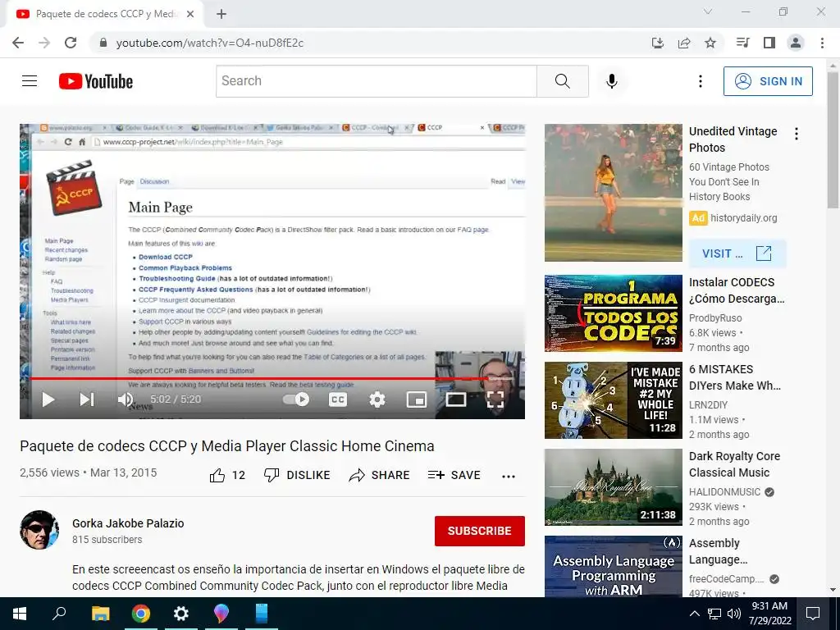Open the historydaily.org ad link

743,218
